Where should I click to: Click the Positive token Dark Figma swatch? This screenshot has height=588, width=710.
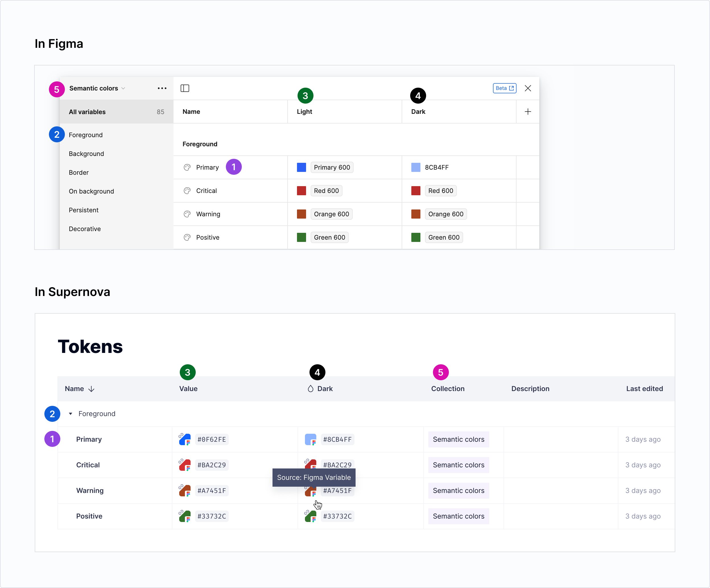pyautogui.click(x=310, y=516)
